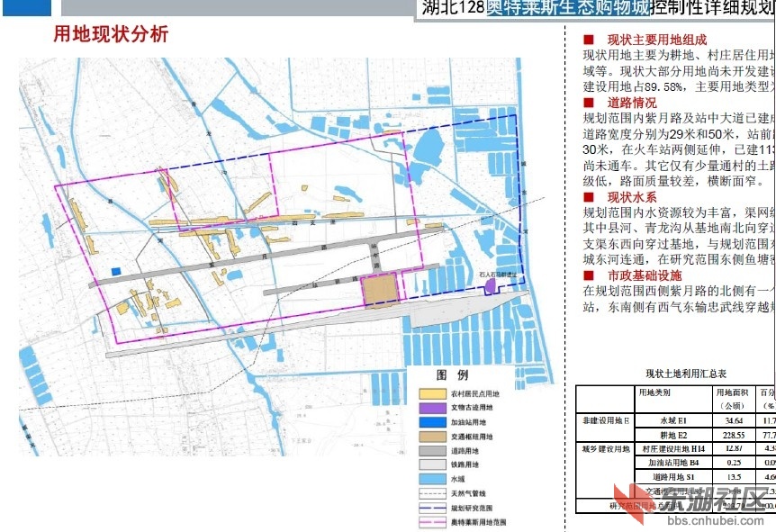Click the line starting "其中县河、青龙沟"
Screen dimensions: 776x532
(x=679, y=228)
